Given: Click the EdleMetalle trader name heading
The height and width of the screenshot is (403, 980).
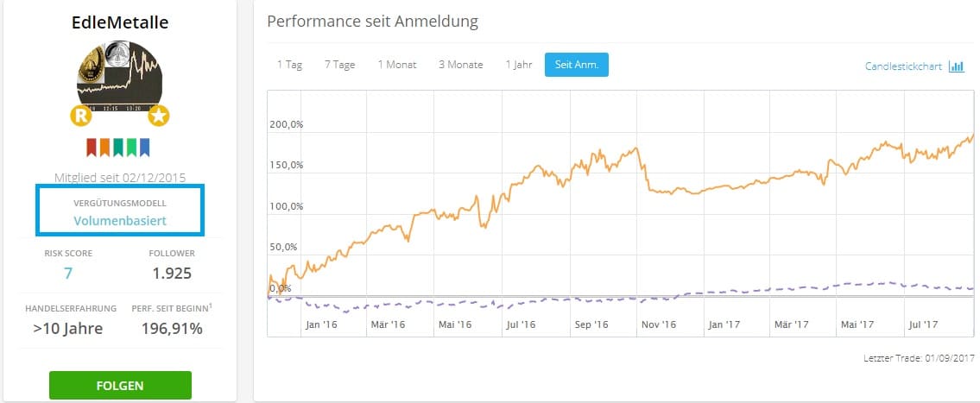Looking at the screenshot, I should click(120, 22).
